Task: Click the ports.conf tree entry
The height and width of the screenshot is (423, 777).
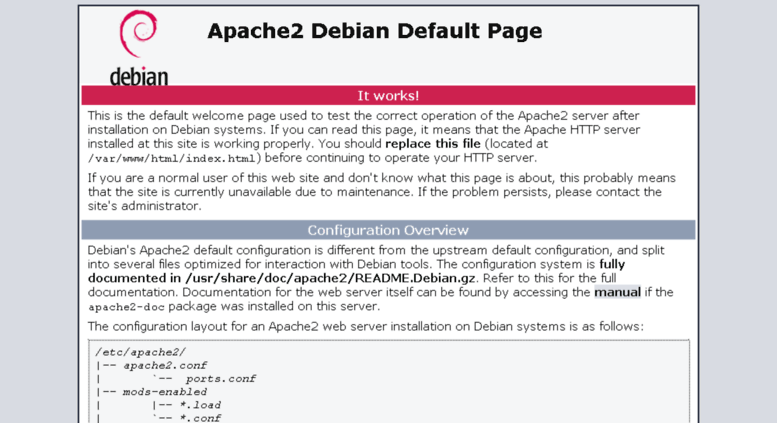Action: coord(221,379)
